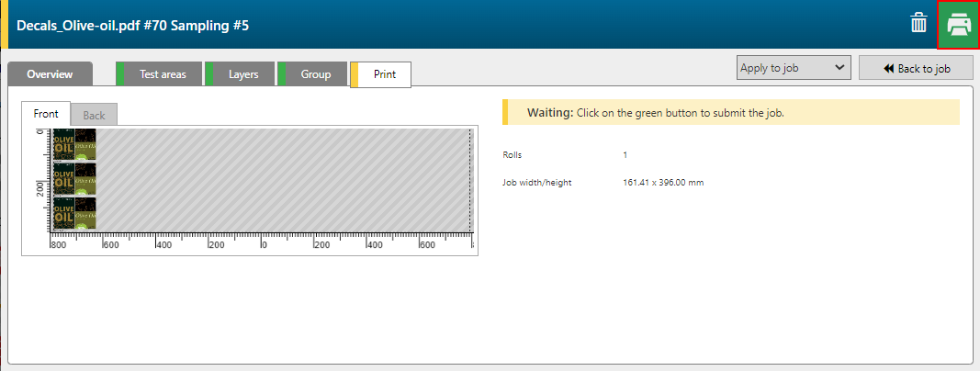Open the Layers tab
The width and height of the screenshot is (980, 371).
[x=243, y=74]
